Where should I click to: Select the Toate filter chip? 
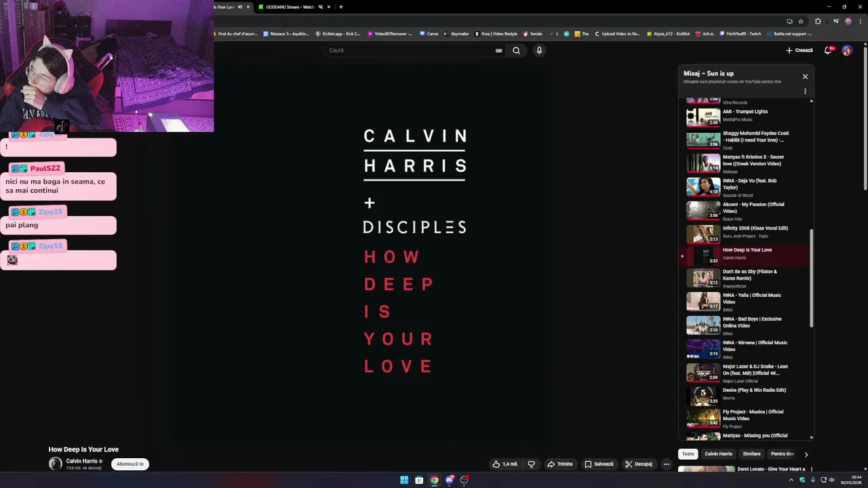click(688, 453)
